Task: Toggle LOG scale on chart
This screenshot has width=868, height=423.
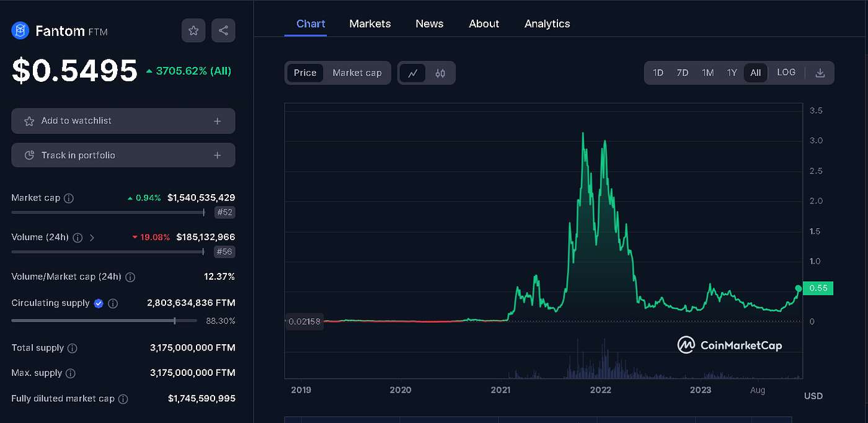Action: (786, 73)
